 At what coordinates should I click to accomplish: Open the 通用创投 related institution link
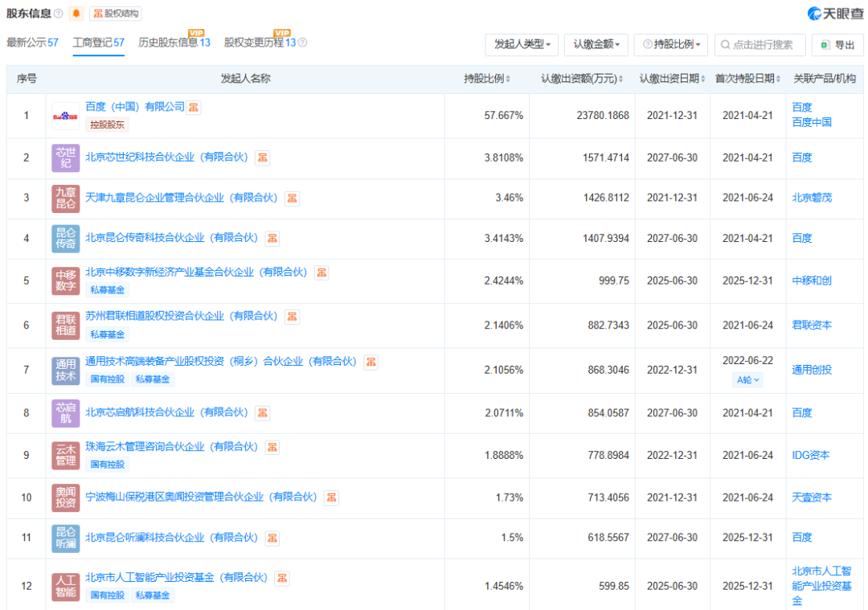coord(812,370)
